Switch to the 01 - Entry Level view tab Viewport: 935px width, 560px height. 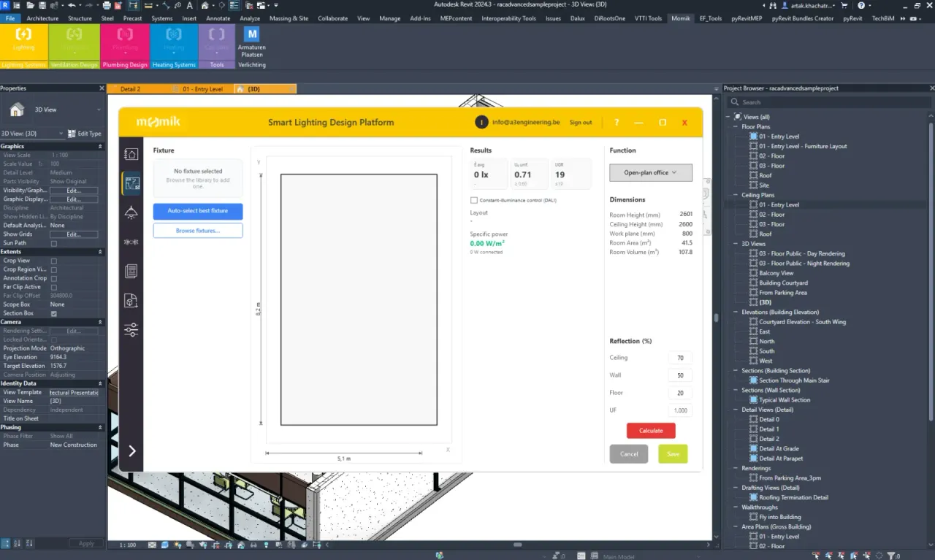pos(202,89)
